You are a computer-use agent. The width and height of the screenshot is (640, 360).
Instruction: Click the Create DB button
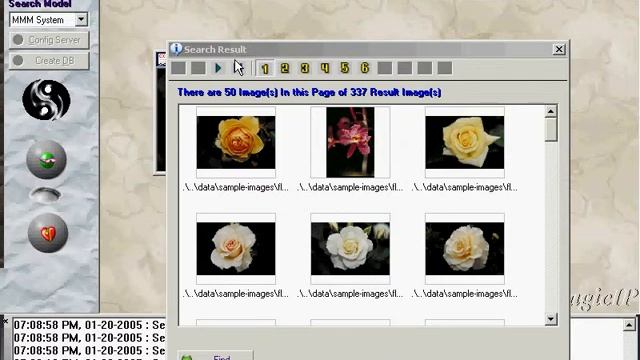tap(49, 61)
